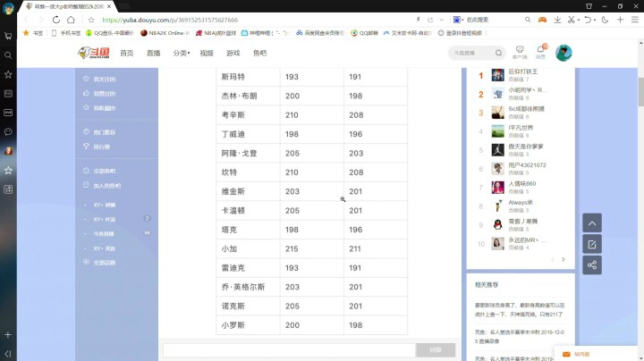Open ranked user 用户43021072
This screenshot has height=361, width=644.
click(x=527, y=165)
